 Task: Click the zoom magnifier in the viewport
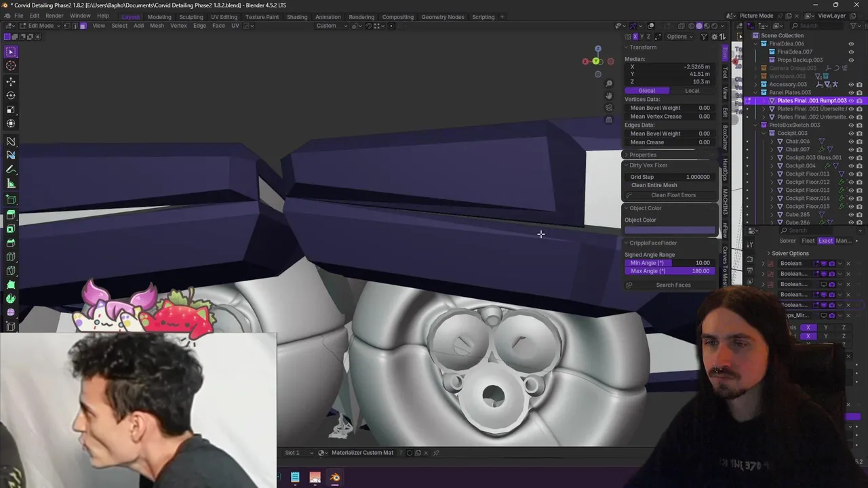point(609,83)
